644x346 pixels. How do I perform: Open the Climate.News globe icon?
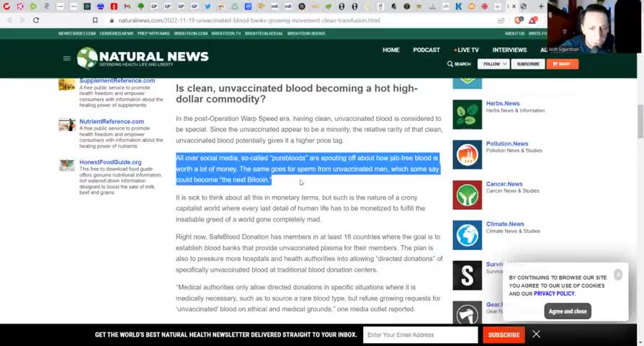pos(468,235)
